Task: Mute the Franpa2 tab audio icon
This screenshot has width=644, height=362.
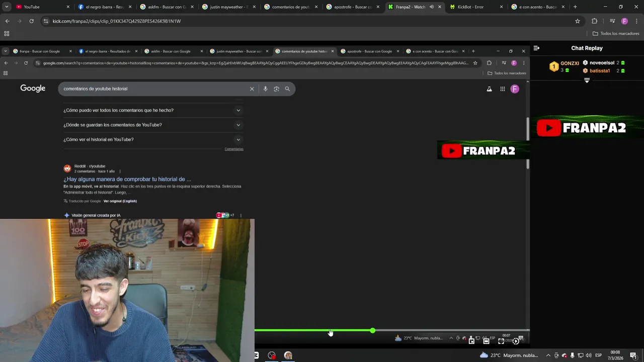Action: (432, 7)
